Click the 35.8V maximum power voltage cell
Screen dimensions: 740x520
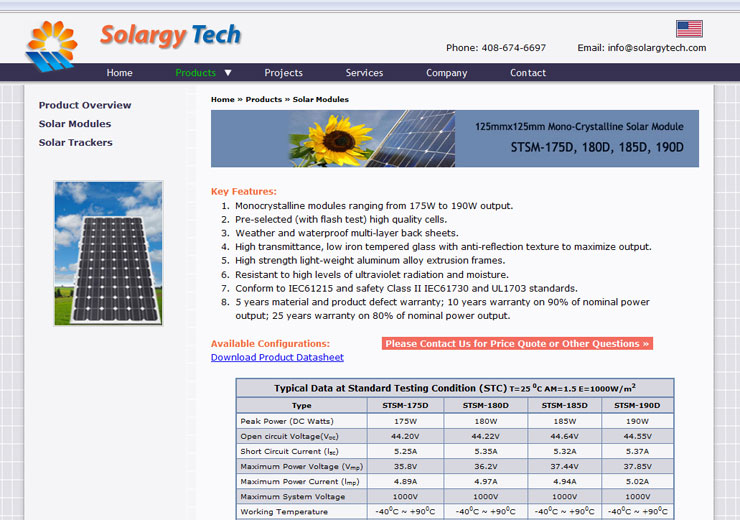405,467
